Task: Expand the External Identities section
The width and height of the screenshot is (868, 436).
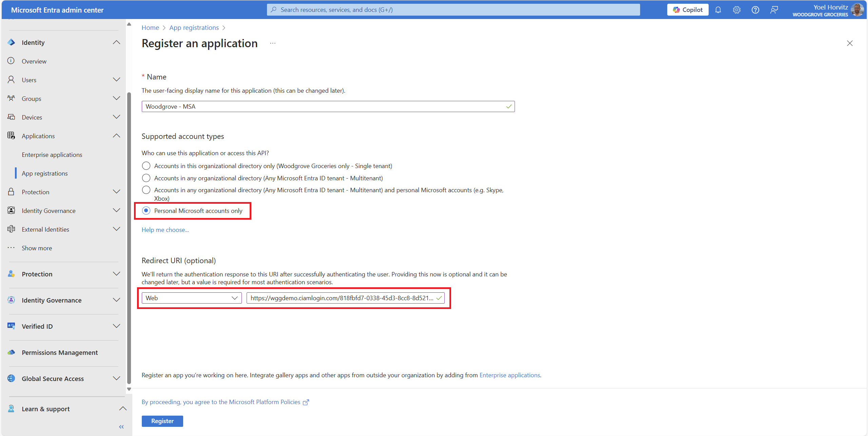Action: click(x=116, y=229)
